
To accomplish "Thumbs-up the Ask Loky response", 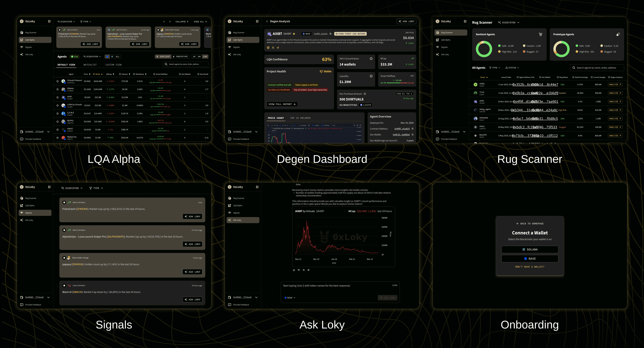I will (294, 270).
